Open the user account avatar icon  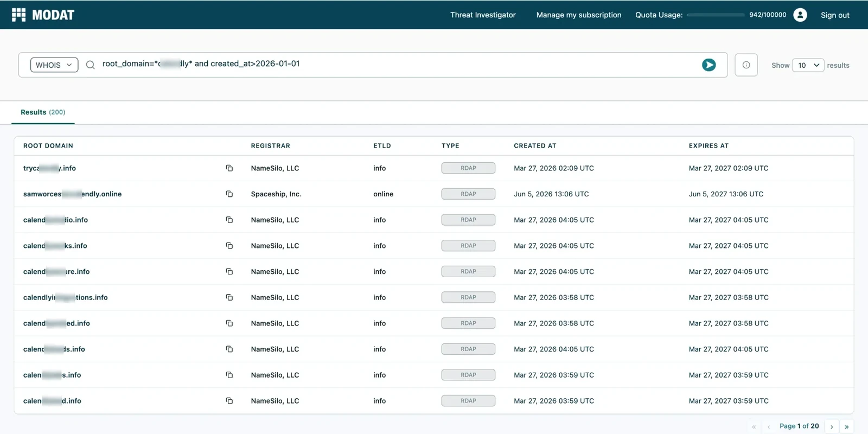point(800,15)
